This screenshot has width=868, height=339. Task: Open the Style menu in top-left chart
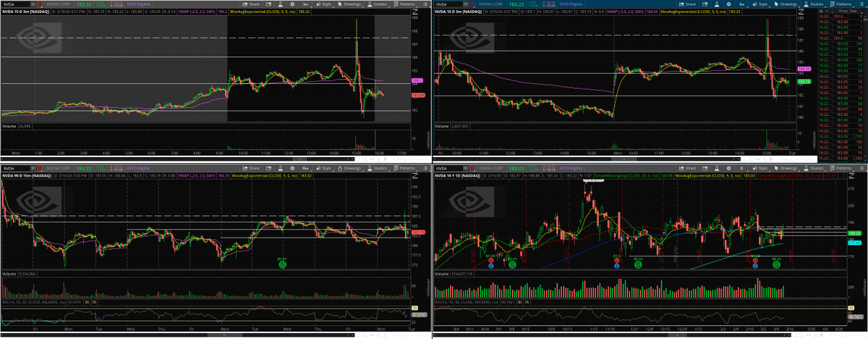click(x=324, y=4)
